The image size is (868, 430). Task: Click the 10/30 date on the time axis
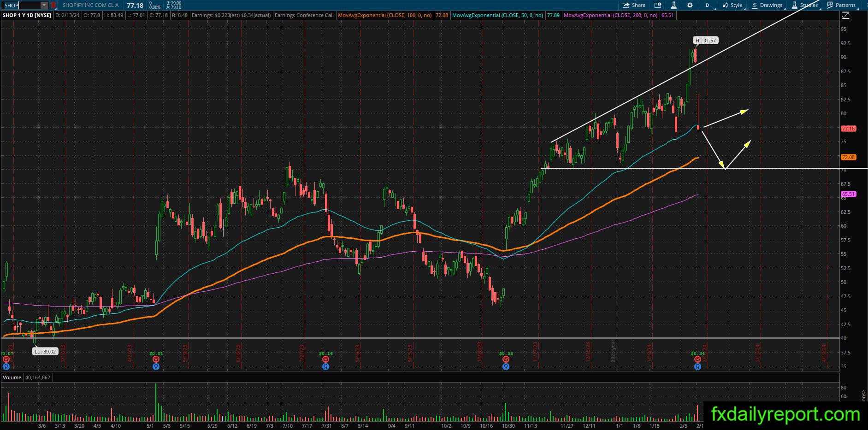(508, 426)
